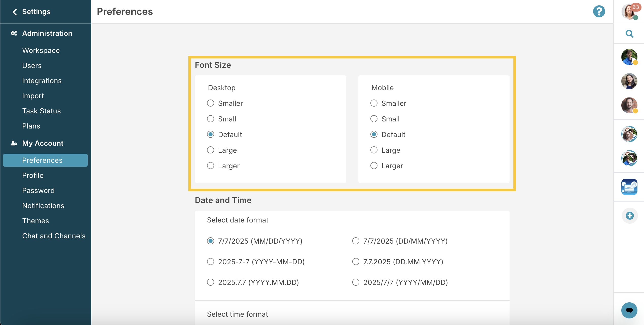
Task: Select Desktop Large font size
Action: coord(211,150)
